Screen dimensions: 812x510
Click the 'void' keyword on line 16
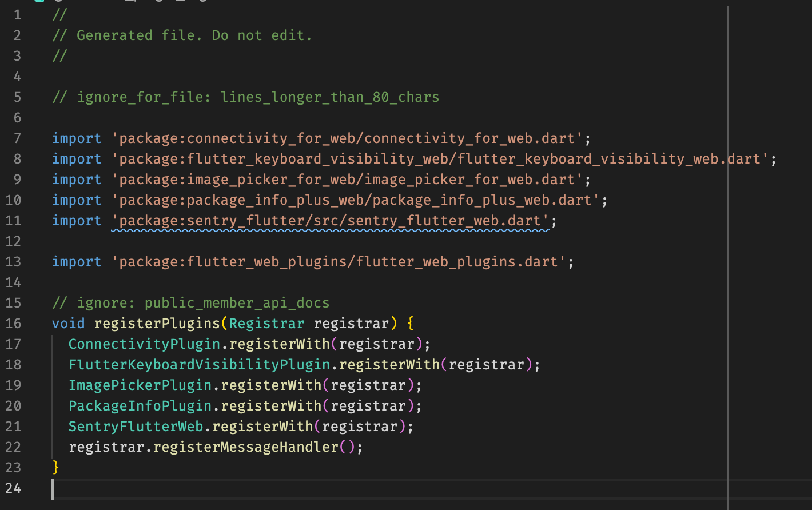point(69,324)
